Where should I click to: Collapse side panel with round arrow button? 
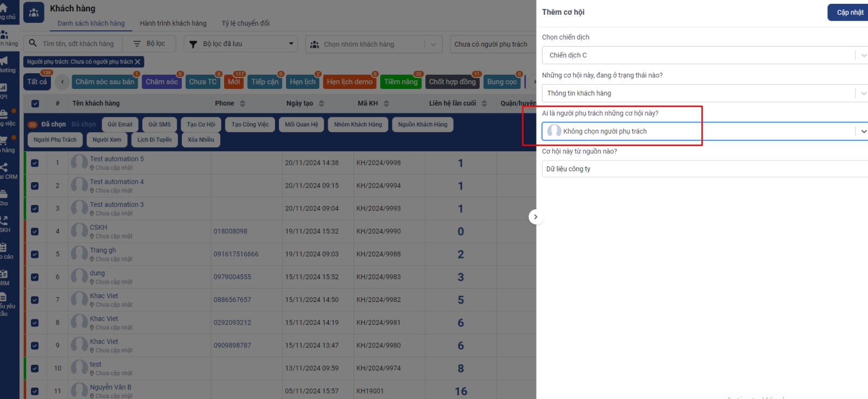(x=535, y=217)
